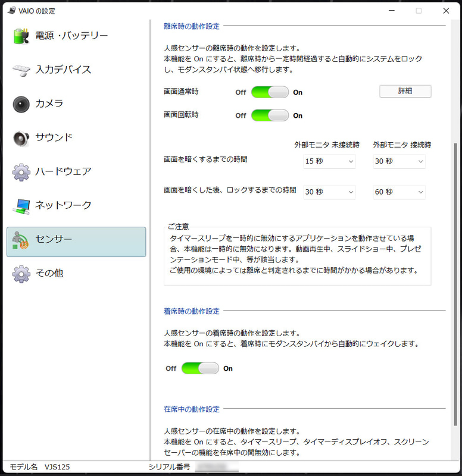The height and width of the screenshot is (476, 462).
Task: Close the VAIO の設定 window
Action: coord(446,11)
